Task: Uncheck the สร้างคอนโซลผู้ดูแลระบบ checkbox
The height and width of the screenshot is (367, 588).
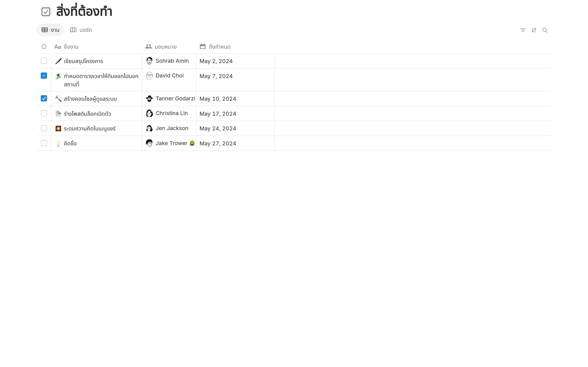Action: pos(44,98)
